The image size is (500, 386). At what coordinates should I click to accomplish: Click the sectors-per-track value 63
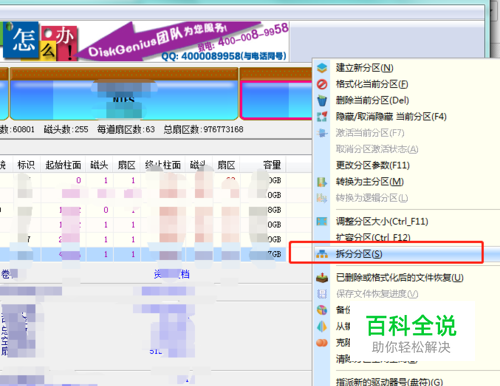pyautogui.click(x=150, y=129)
